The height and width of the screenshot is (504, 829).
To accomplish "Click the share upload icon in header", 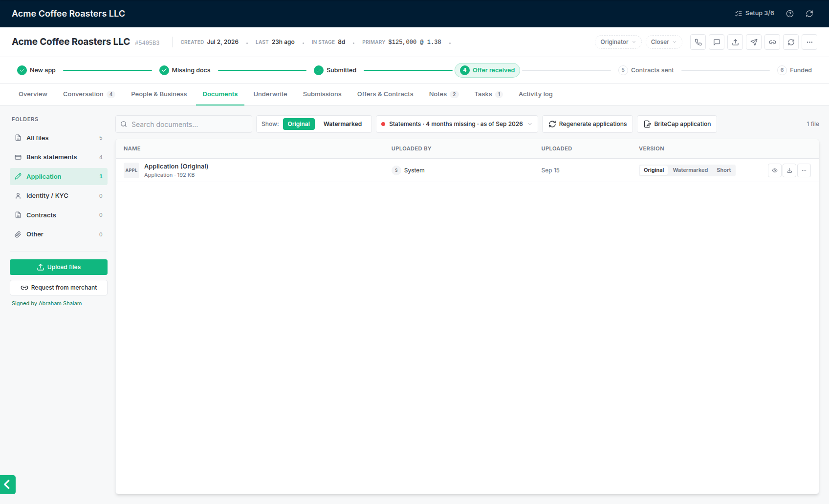I will tap(735, 42).
